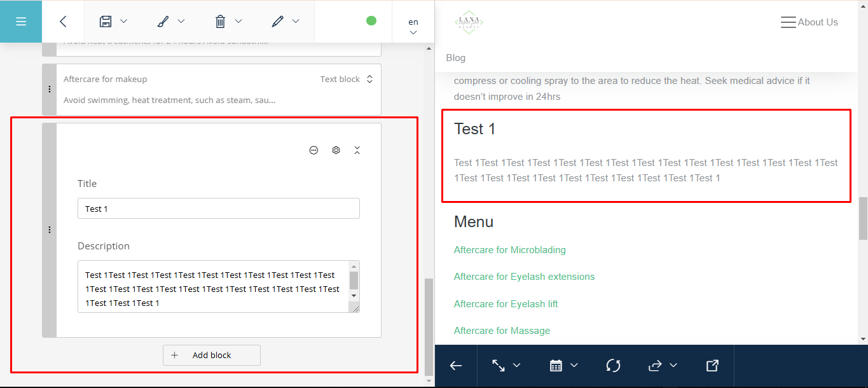Click the pencil edit icon

pos(277,22)
